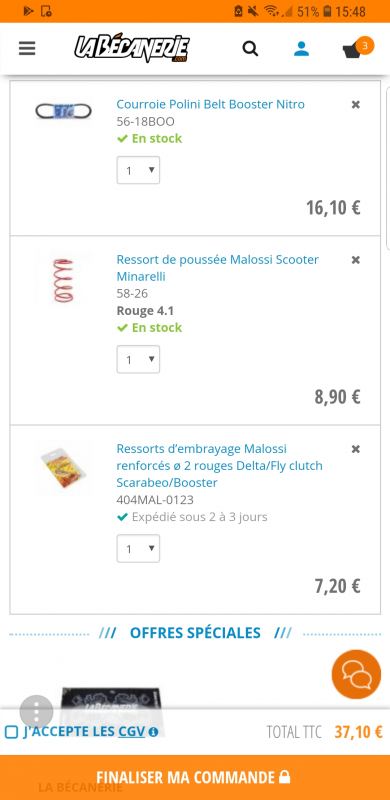Open the orange live chat bubble
This screenshot has height=800, width=390.
tap(356, 674)
